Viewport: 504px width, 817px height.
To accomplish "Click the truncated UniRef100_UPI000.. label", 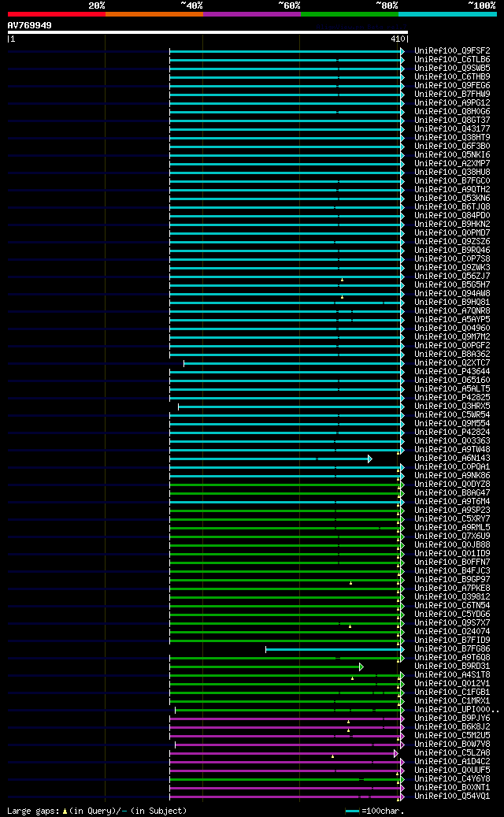I will [x=457, y=710].
